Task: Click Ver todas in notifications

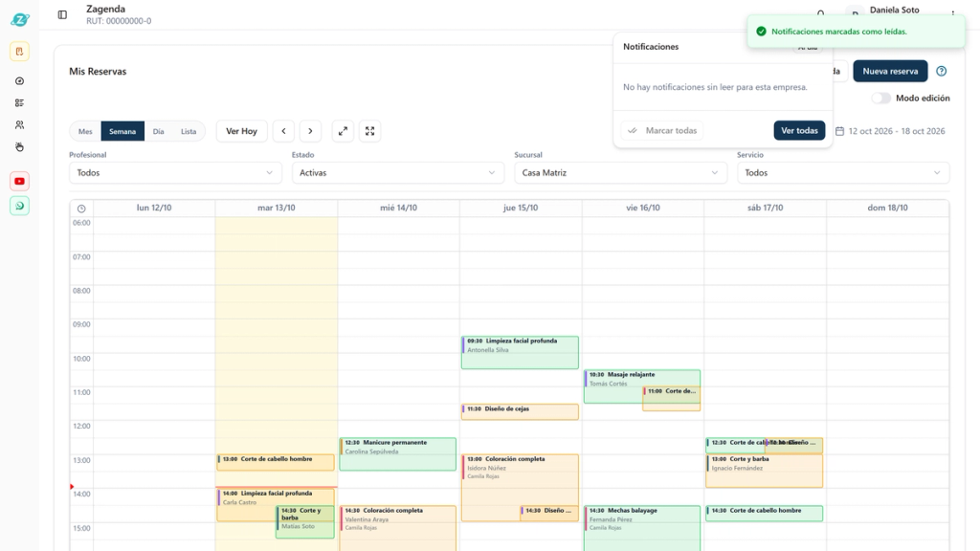Action: coord(799,130)
